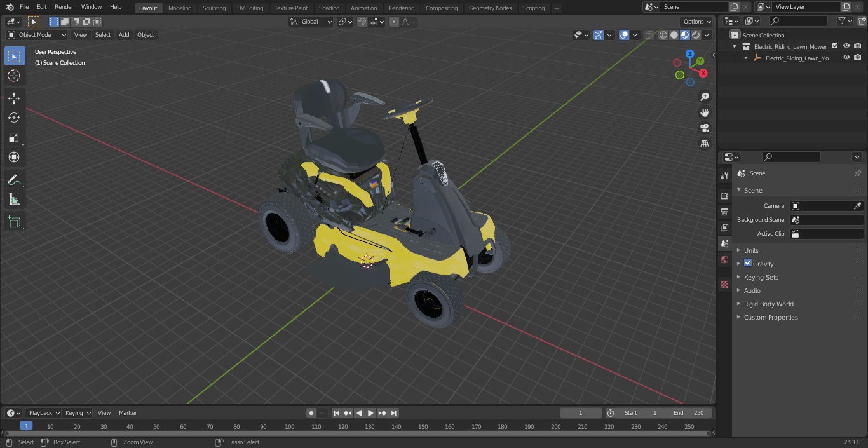The width and height of the screenshot is (868, 448).
Task: Toggle the Gravity checkbox
Action: [x=748, y=263]
